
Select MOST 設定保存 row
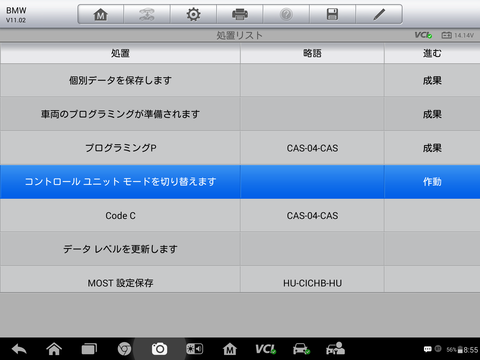tap(240, 279)
